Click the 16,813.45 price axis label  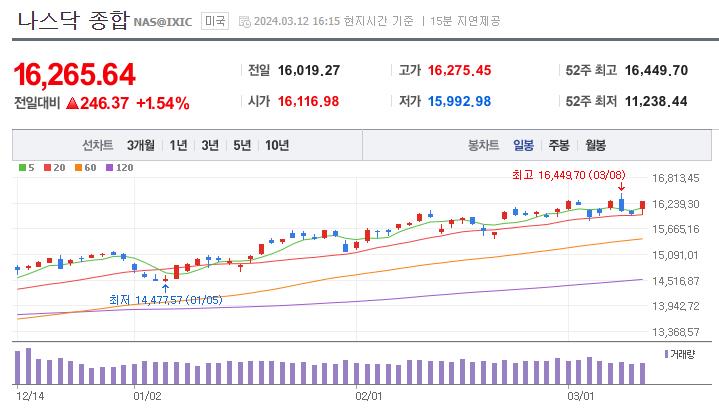676,178
